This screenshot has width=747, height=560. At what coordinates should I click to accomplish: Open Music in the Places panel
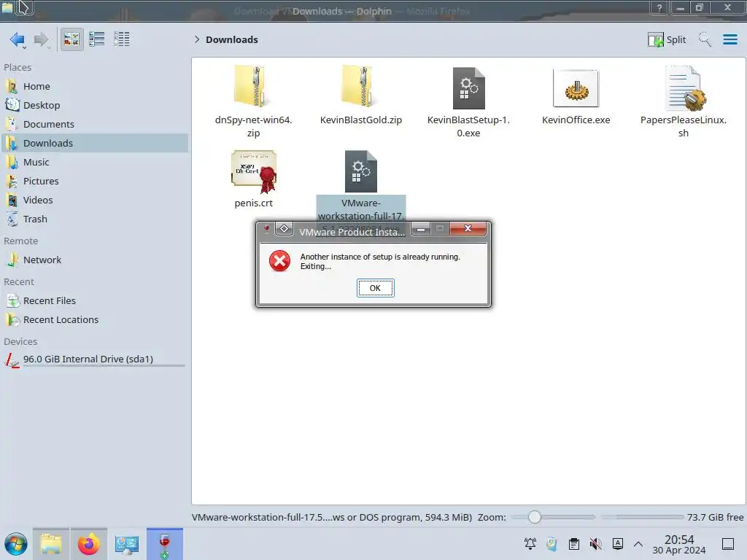coord(94,162)
